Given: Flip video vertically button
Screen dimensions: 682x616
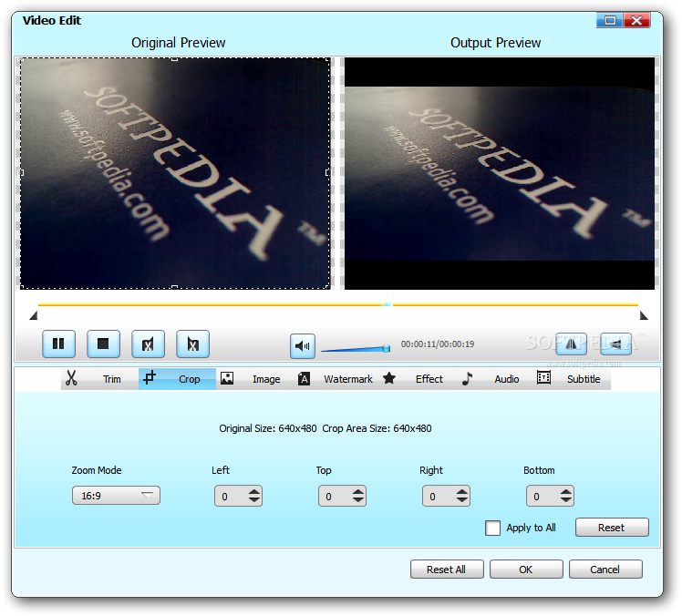Looking at the screenshot, I should pyautogui.click(x=615, y=344).
